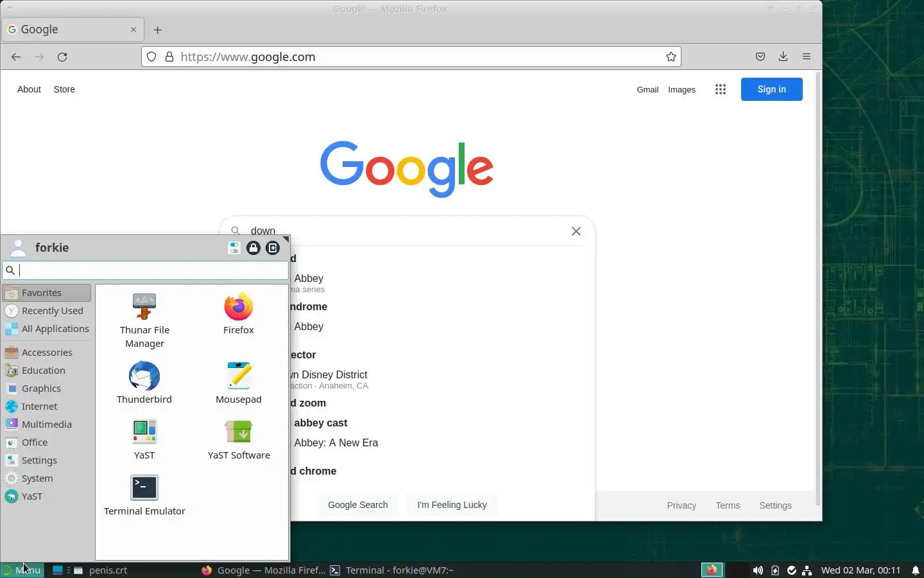Switch to Terminal window in taskbar
This screenshot has height=578, width=924.
(x=391, y=570)
